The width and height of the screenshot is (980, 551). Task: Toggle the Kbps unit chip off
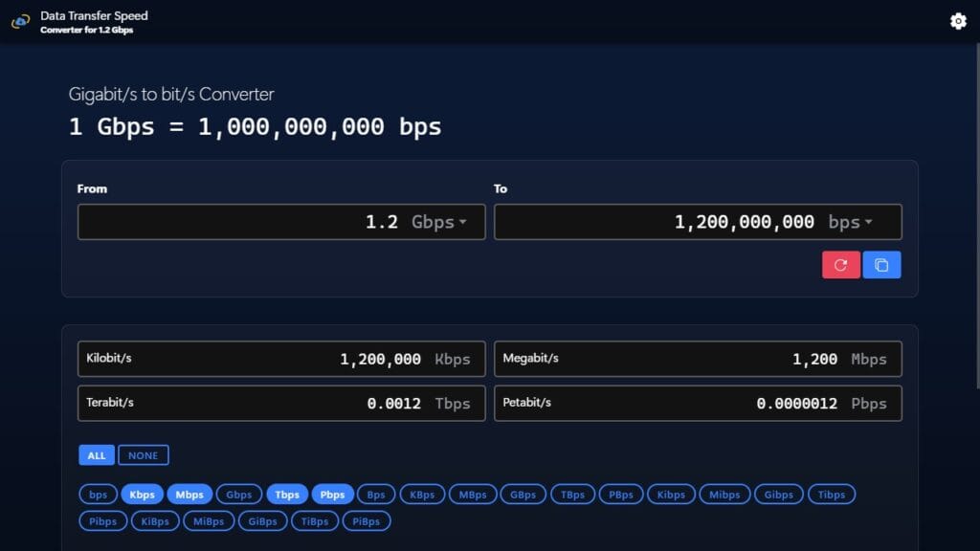click(x=142, y=495)
